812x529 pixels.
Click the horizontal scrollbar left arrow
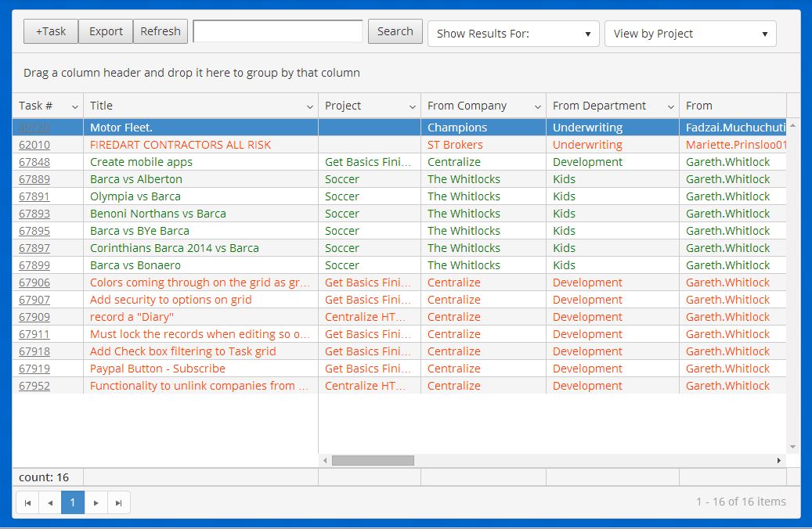coord(325,460)
